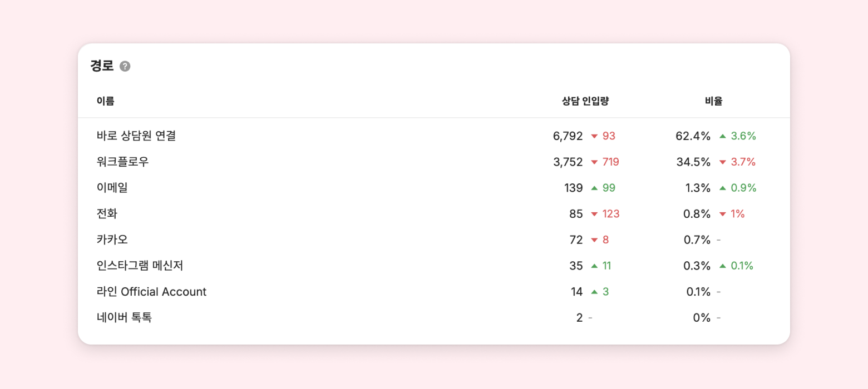Select the 워크플로우 row name
868x389 pixels.
coord(122,162)
